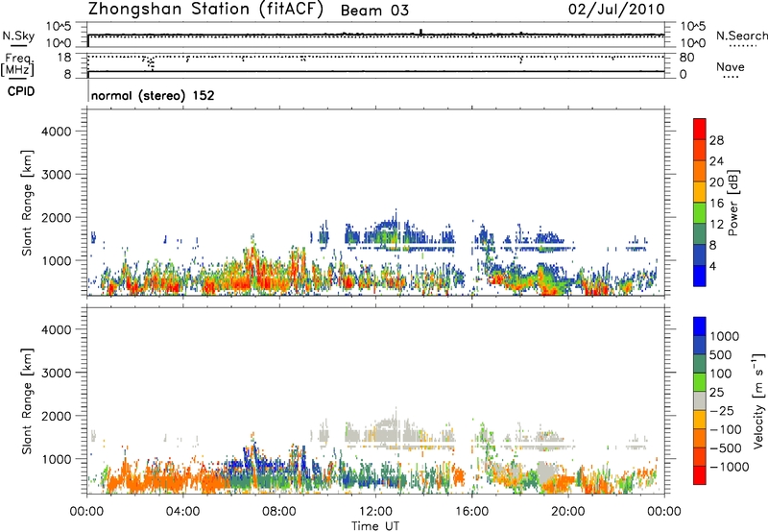The height and width of the screenshot is (532, 768).
Task: Click the '16' tick on Power colorbar
Action: point(716,204)
